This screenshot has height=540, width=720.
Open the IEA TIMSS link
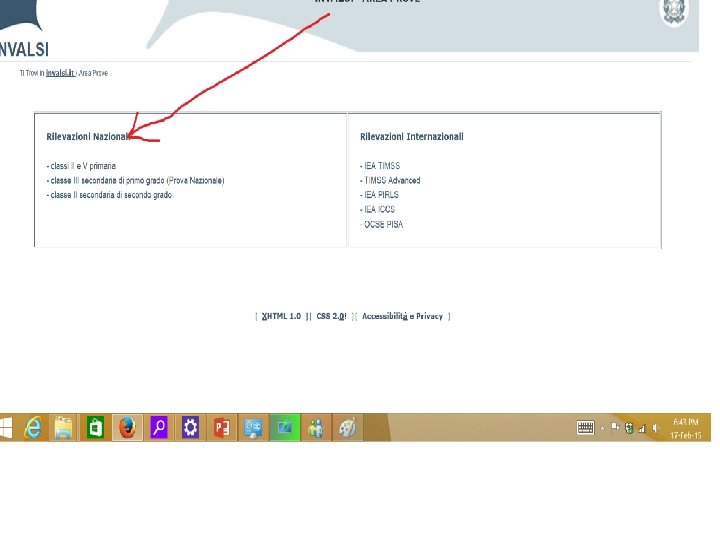380,166
